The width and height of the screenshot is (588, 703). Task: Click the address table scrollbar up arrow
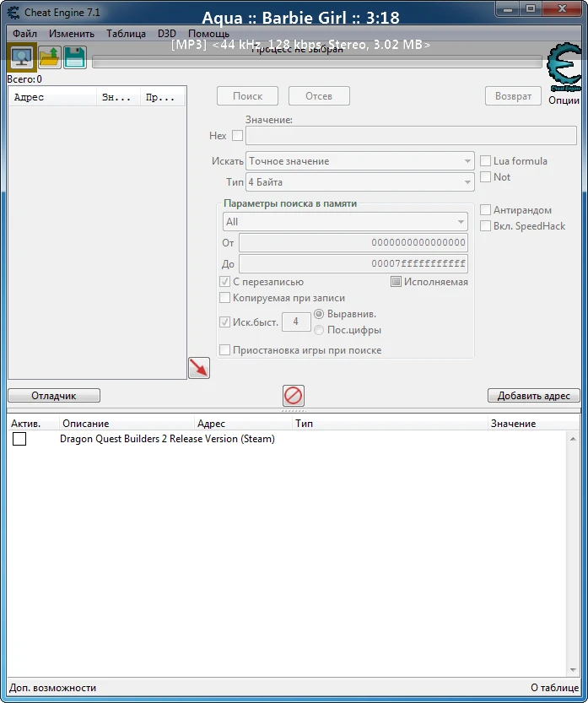click(573, 439)
